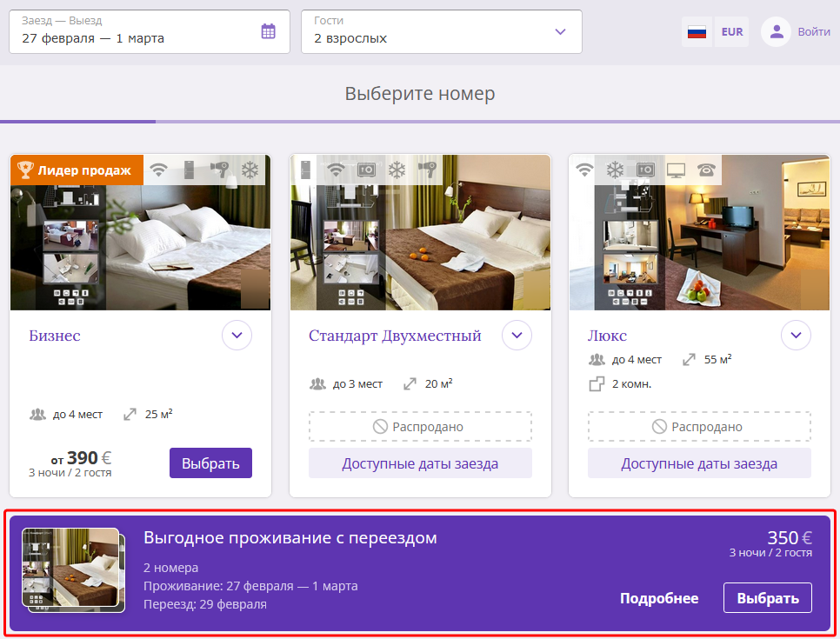The image size is (840, 639).
Task: Click Распродано label on Стандарт Двухместный card
Action: tap(420, 427)
